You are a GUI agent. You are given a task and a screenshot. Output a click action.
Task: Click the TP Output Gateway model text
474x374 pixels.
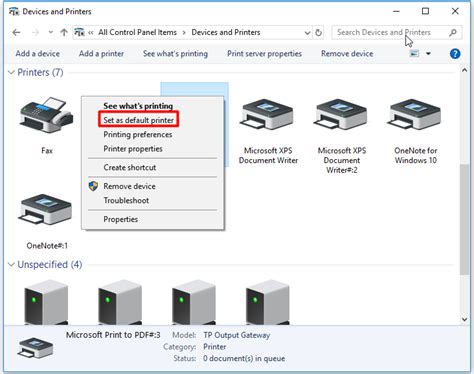tap(237, 335)
